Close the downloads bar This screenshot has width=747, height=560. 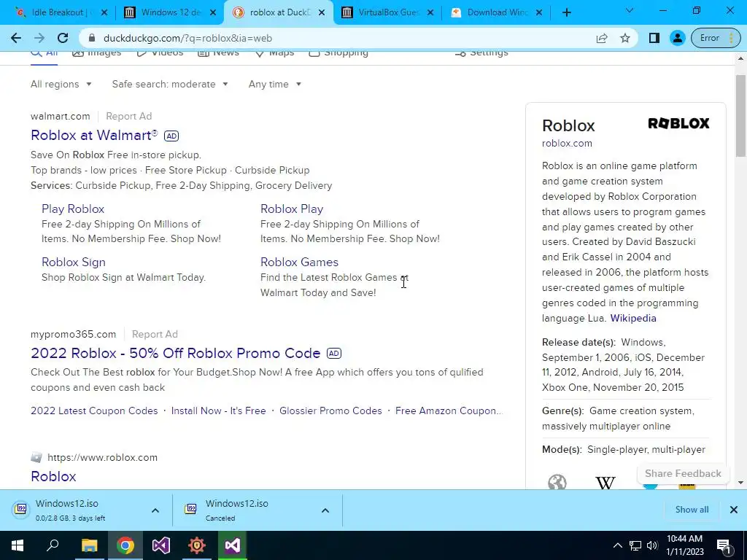click(x=734, y=510)
